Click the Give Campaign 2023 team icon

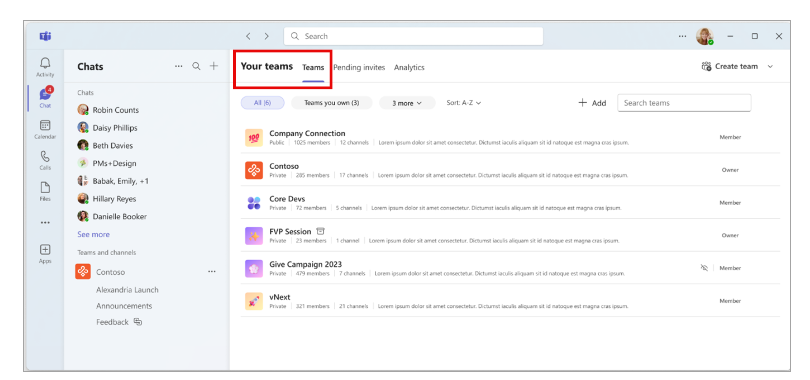254,268
